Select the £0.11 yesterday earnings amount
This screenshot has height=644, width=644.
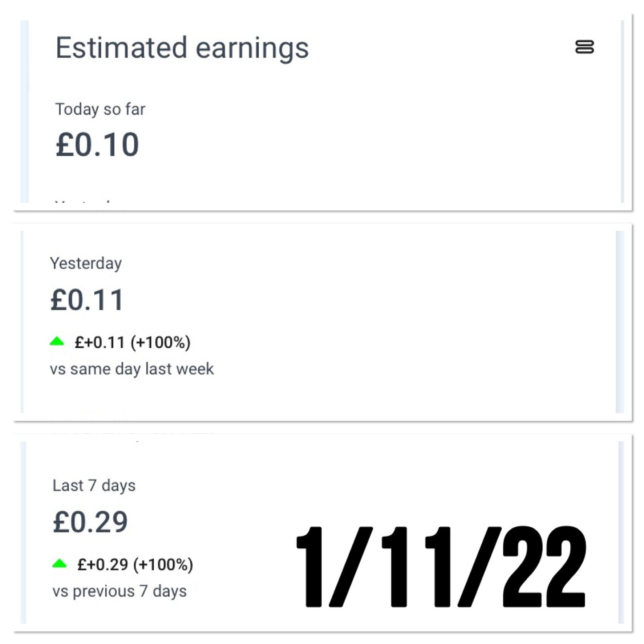coord(87,300)
